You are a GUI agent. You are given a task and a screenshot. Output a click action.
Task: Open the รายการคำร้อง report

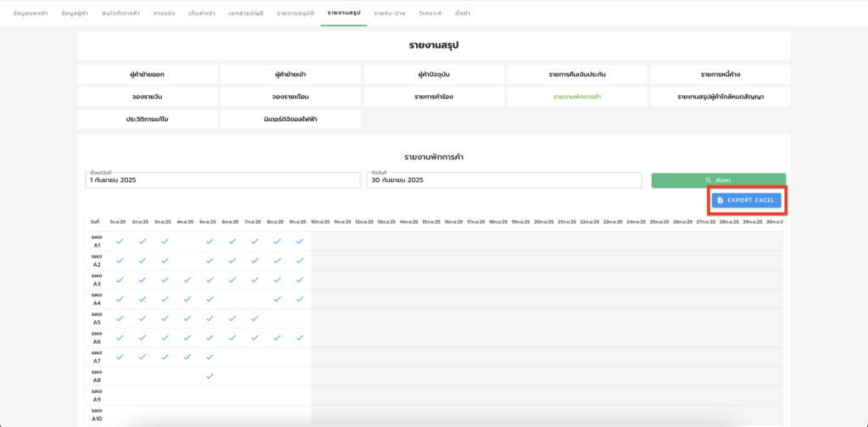pyautogui.click(x=434, y=97)
